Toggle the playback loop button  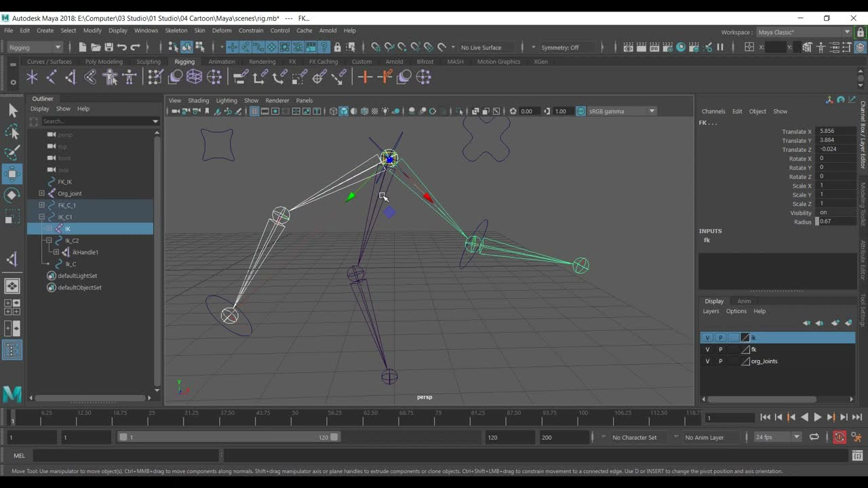(x=814, y=437)
